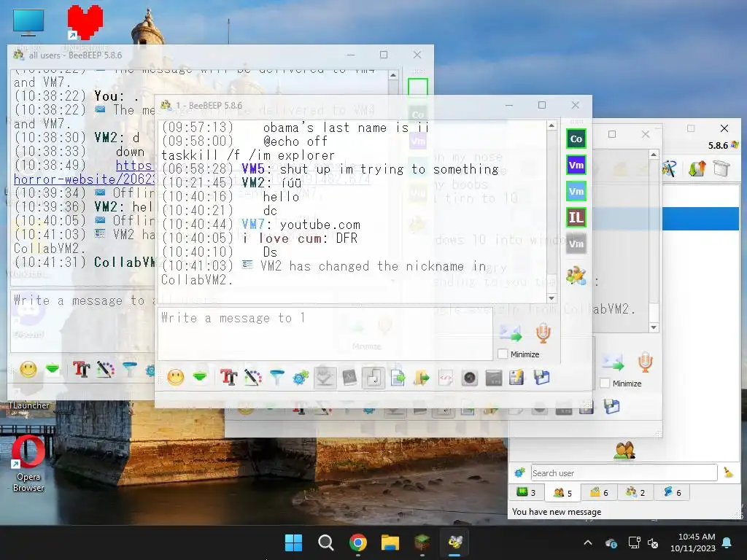
Task: Send message with envelope arrow in chat '1'
Action: point(511,333)
